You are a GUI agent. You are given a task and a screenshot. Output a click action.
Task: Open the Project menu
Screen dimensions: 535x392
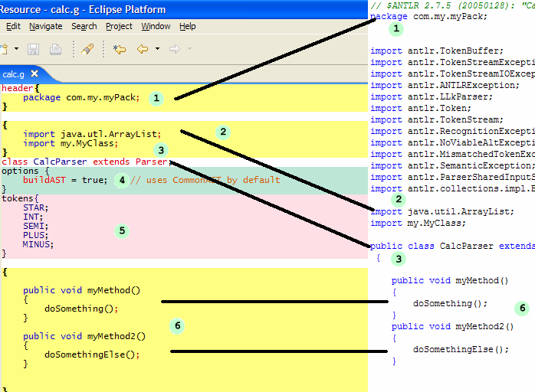(119, 26)
